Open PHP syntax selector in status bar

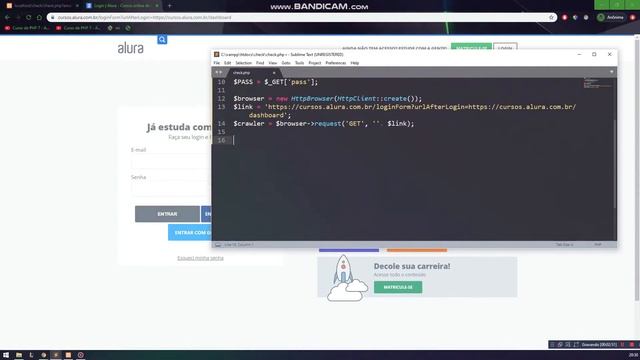click(598, 244)
